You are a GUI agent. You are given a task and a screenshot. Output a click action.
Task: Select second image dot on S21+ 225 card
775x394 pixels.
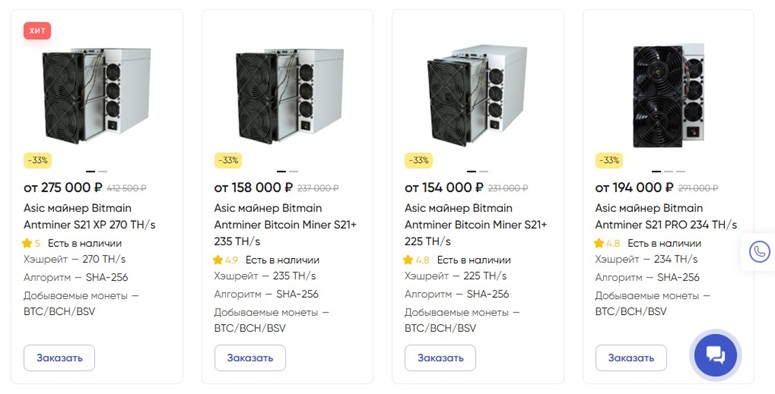click(x=483, y=172)
